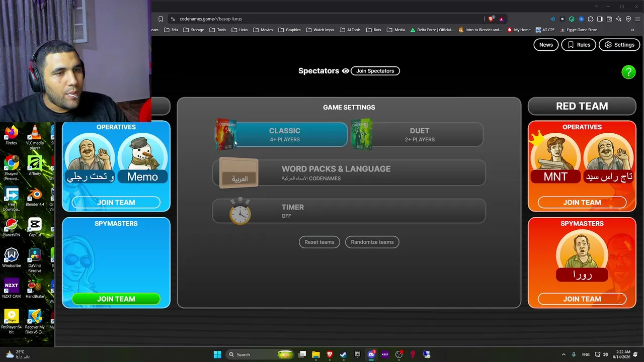
Task: Open the Movies bookmarks folder
Action: click(x=263, y=30)
